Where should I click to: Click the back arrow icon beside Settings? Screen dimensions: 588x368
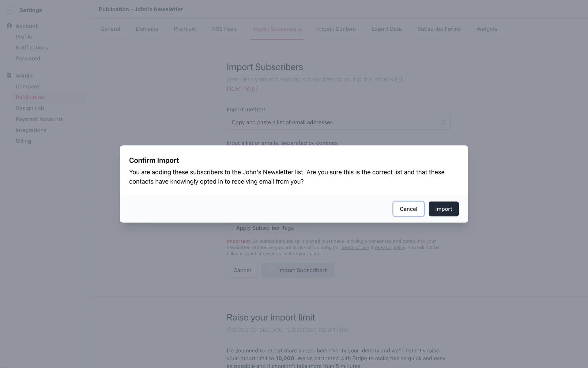click(10, 10)
